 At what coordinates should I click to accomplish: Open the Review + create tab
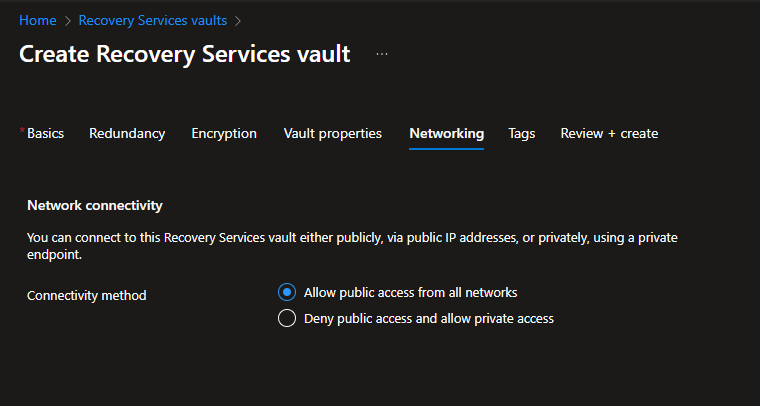[x=609, y=133]
